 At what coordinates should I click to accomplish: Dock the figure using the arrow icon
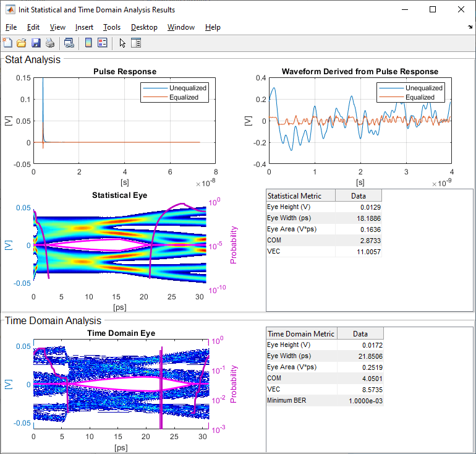[x=470, y=28]
